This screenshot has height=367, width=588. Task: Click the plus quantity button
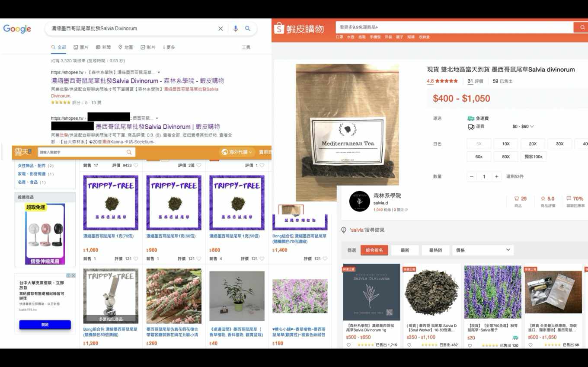[x=497, y=176]
